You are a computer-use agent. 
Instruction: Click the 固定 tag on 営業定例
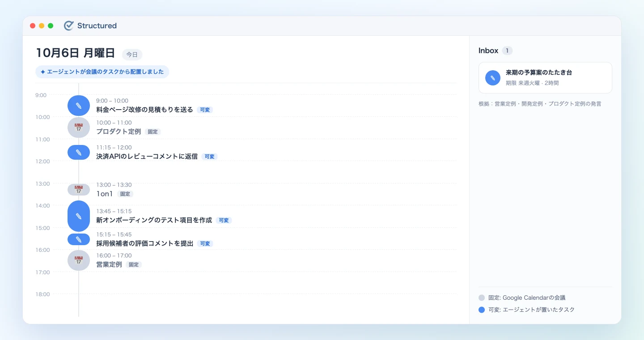pos(134,265)
